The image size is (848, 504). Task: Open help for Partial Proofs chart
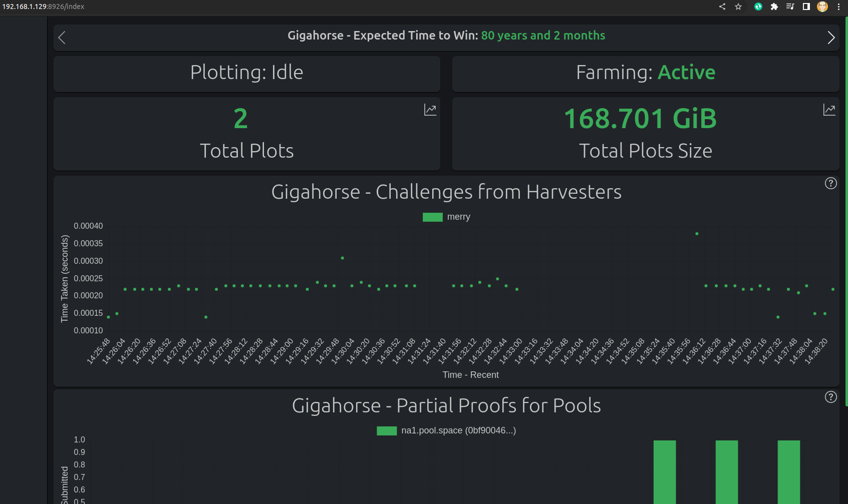point(831,397)
